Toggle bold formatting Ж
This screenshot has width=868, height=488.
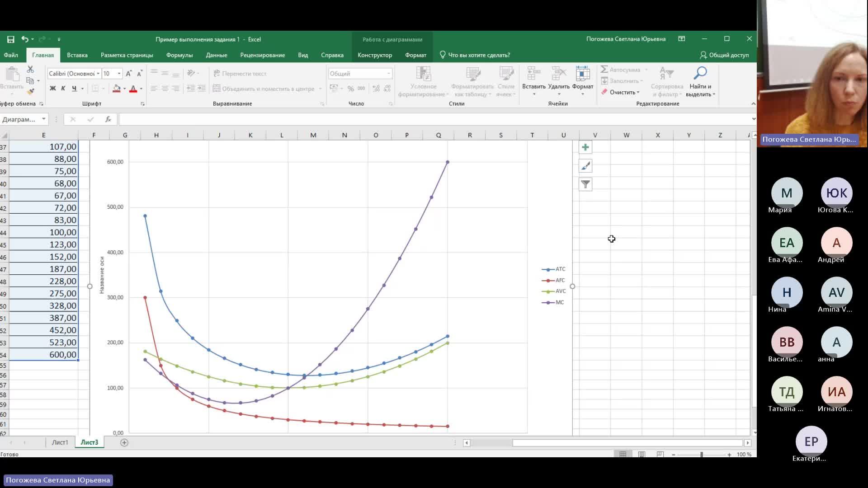point(52,89)
